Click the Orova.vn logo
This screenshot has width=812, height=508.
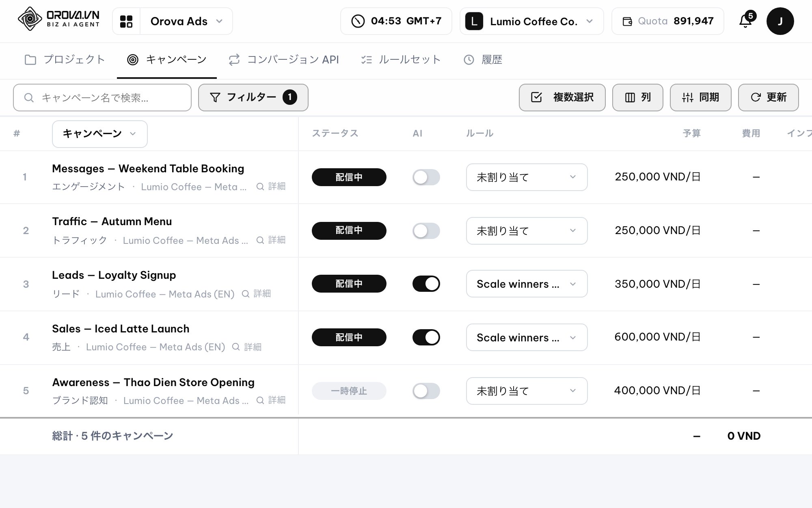tap(59, 19)
